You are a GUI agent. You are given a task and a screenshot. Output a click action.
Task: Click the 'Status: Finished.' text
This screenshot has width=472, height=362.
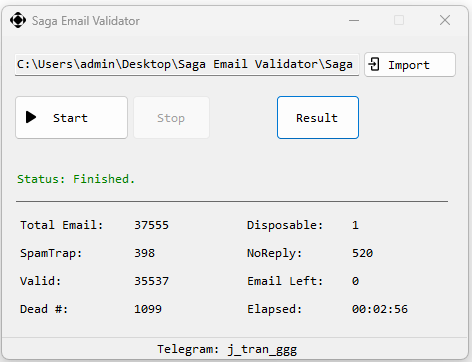point(76,179)
